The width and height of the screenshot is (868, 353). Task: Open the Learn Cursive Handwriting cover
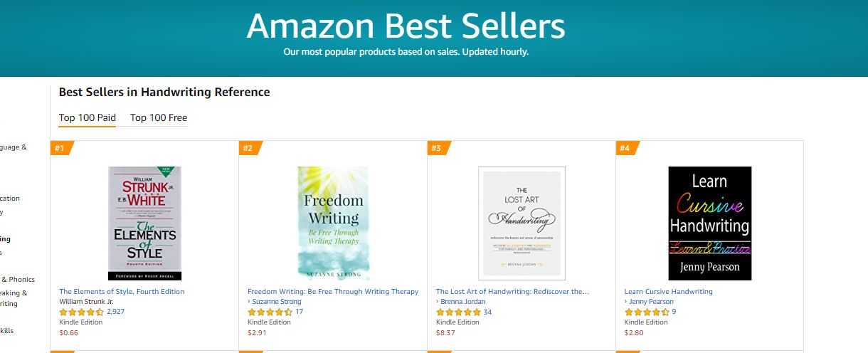pos(709,223)
